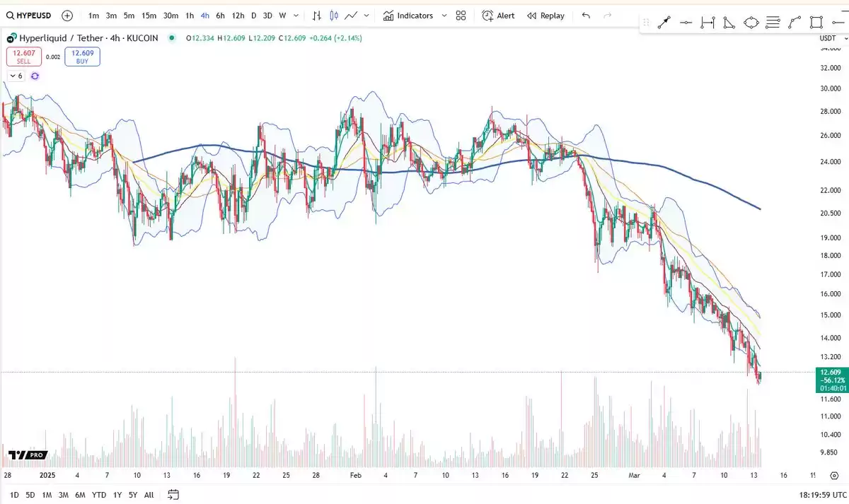Screen dimensions: 849x504
Task: Click the 0.002 spread value
Action: [x=53, y=57]
